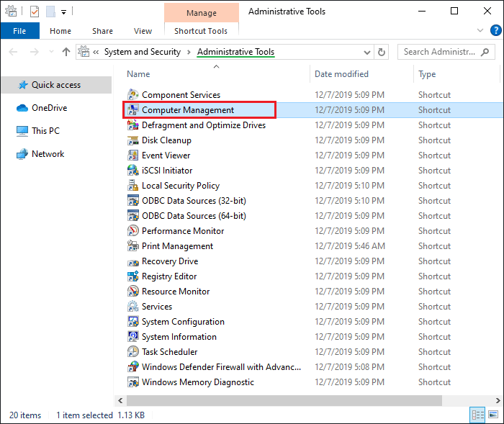Open the recent locations dropdown arrow
This screenshot has height=424, width=504.
click(51, 52)
